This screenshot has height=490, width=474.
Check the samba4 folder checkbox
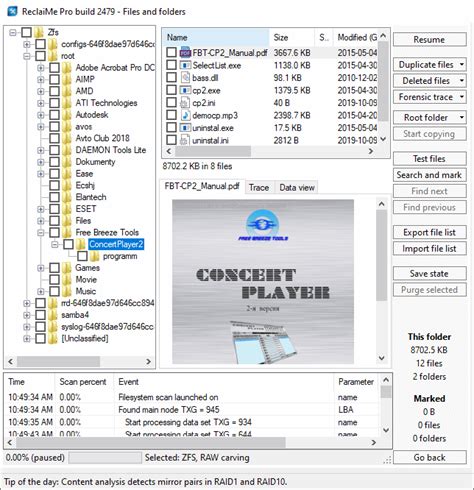pos(40,315)
